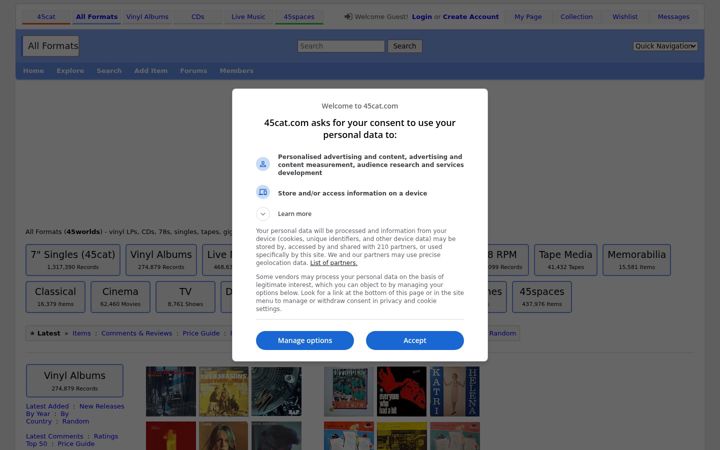Image resolution: width=720 pixels, height=450 pixels.
Task: Click the login arrow icon beside Welcome Guest
Action: pos(349,17)
